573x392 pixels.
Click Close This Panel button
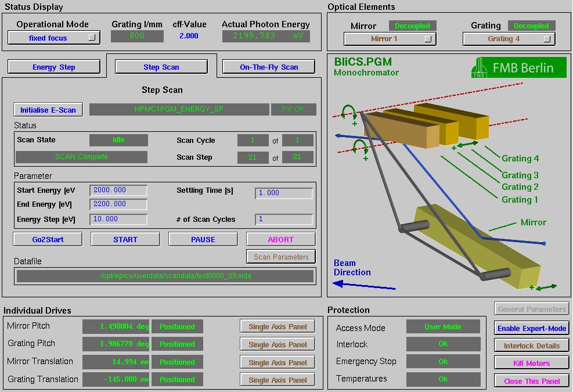(x=532, y=381)
